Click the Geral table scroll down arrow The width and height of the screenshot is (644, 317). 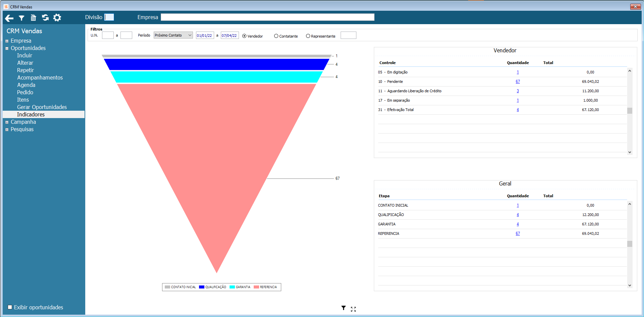click(x=630, y=285)
